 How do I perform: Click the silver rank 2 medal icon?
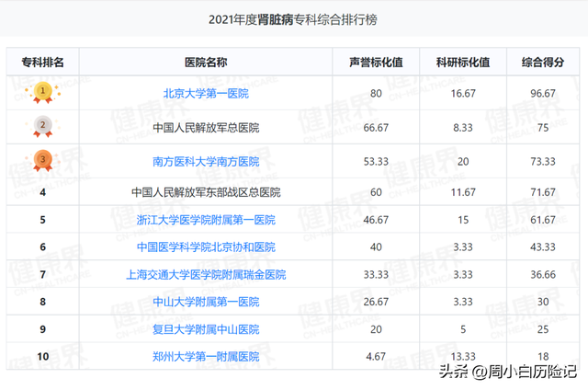click(43, 127)
